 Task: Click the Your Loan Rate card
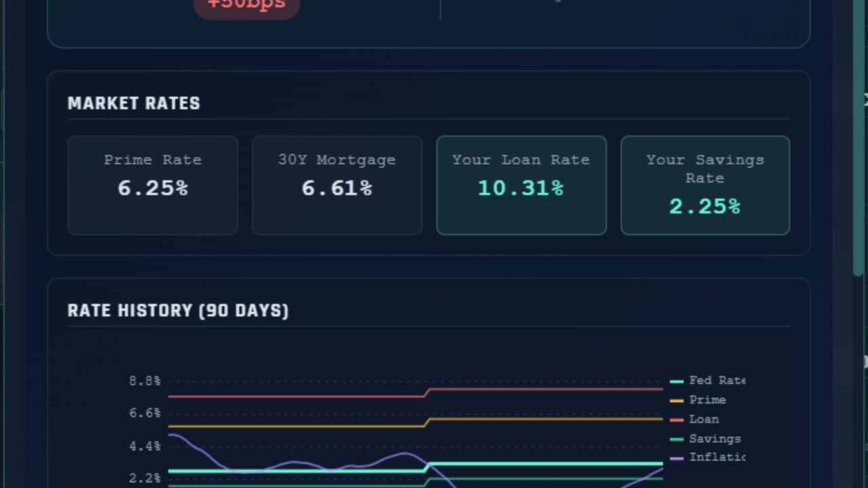click(x=521, y=185)
